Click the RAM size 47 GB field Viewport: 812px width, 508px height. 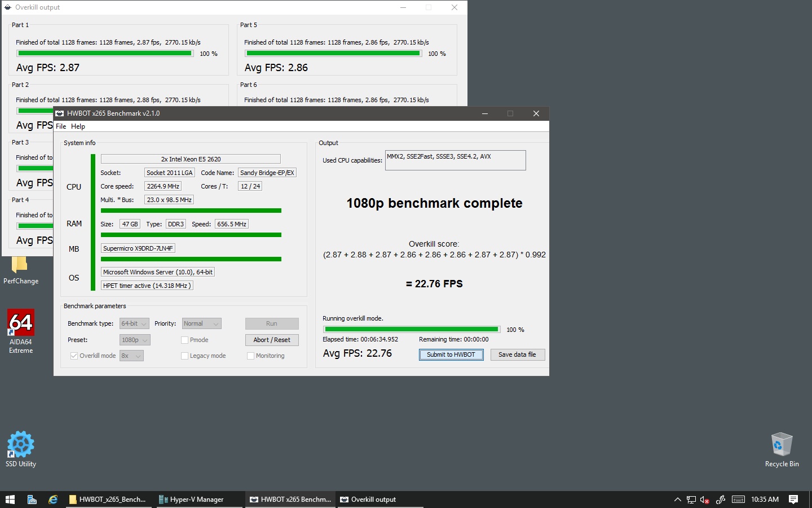click(130, 224)
